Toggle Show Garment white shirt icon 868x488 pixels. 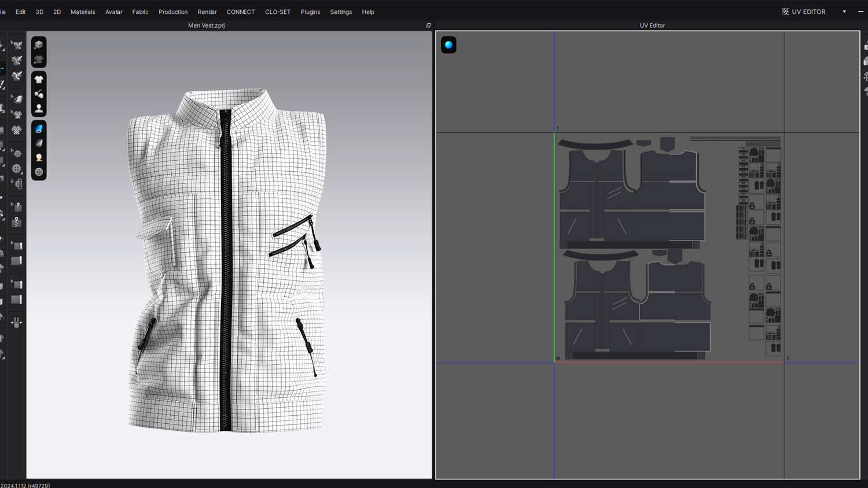tap(39, 79)
